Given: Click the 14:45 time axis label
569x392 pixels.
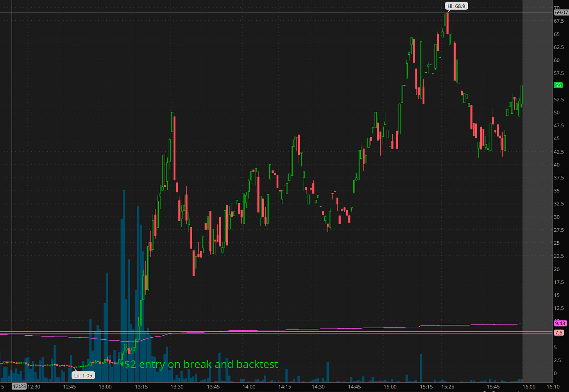Looking at the screenshot, I should [x=354, y=387].
